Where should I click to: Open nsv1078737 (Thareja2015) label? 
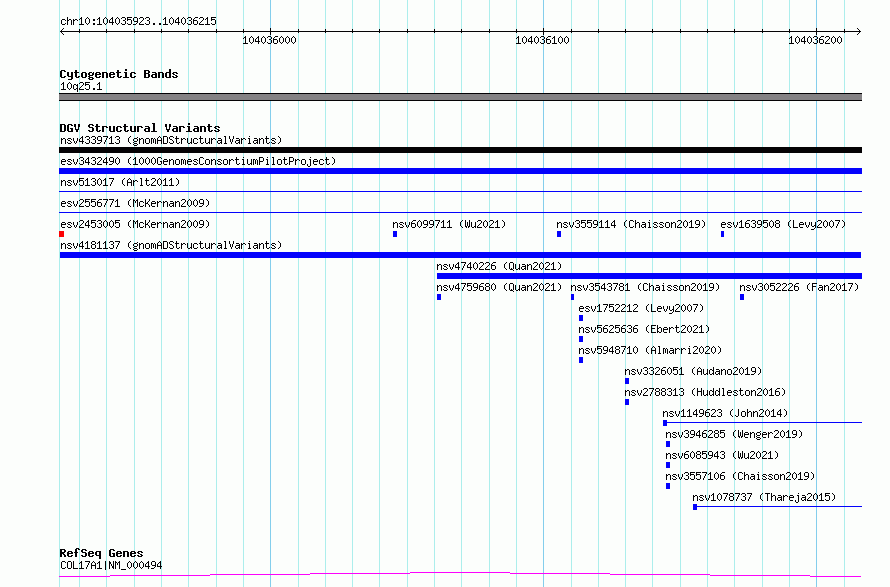tap(764, 497)
